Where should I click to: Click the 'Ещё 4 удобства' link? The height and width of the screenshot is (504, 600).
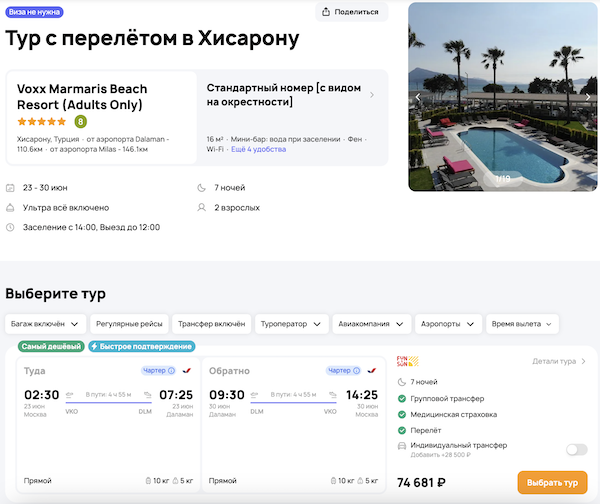258,148
